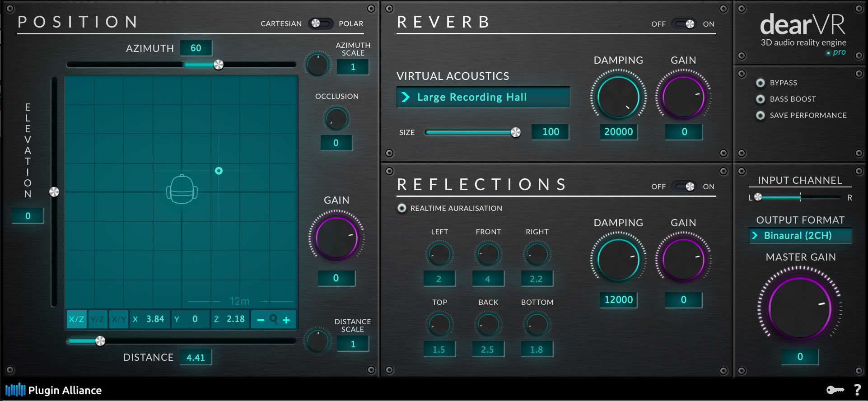868x401 pixels.
Task: Click the X coordinate field 3.84
Action: pos(150,319)
